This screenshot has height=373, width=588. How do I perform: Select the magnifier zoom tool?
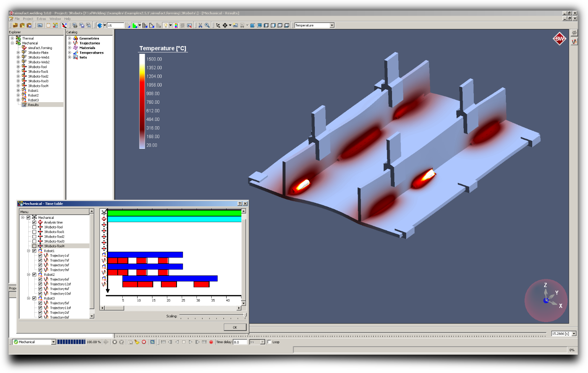207,26
